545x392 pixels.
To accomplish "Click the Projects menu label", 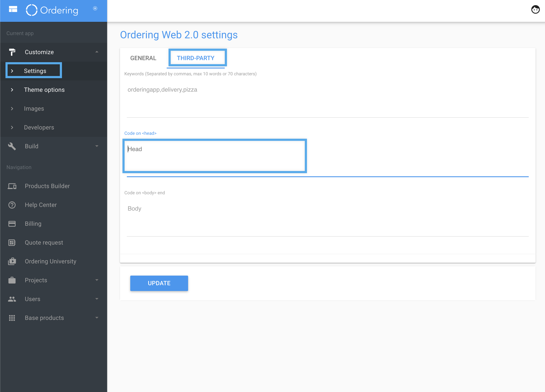I will (36, 280).
